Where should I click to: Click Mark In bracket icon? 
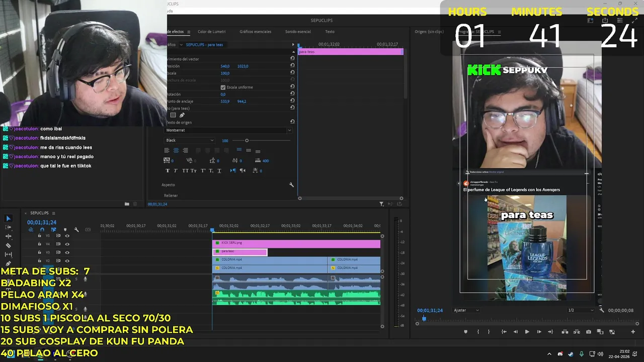point(478,332)
